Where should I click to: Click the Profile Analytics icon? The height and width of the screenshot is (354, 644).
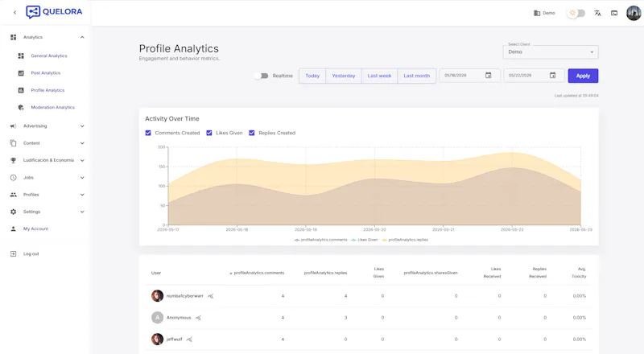coord(21,90)
